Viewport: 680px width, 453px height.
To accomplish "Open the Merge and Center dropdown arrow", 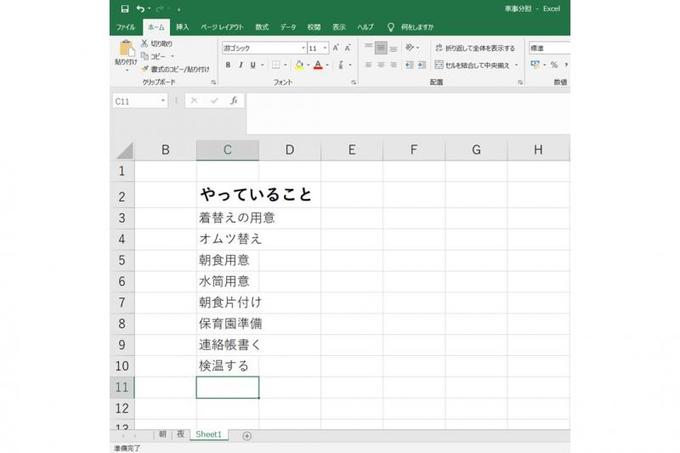I will [x=517, y=65].
